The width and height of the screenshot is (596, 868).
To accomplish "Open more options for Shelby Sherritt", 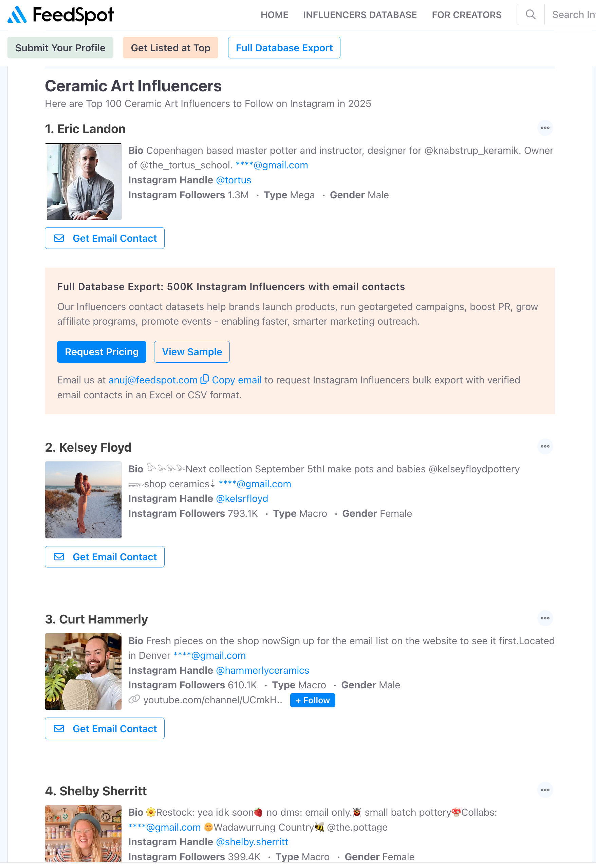I will tap(545, 791).
